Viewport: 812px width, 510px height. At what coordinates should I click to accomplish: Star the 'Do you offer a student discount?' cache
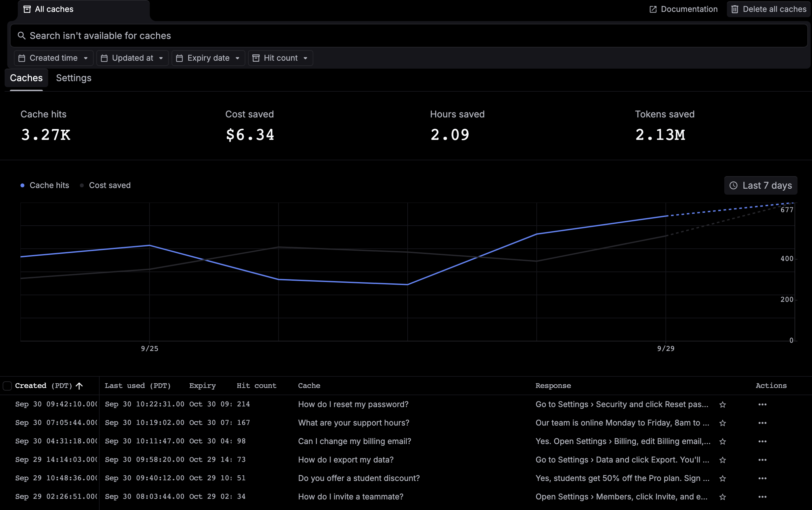tap(722, 478)
